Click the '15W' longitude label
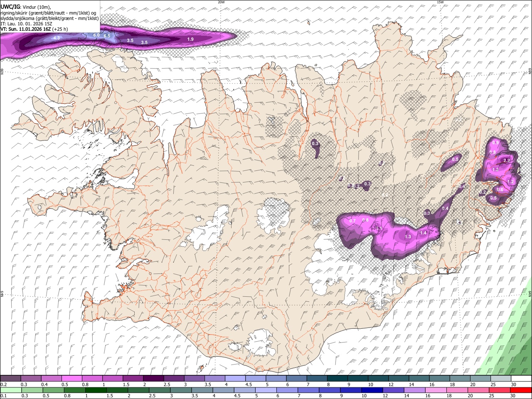The image size is (532, 399). click(x=440, y=2)
